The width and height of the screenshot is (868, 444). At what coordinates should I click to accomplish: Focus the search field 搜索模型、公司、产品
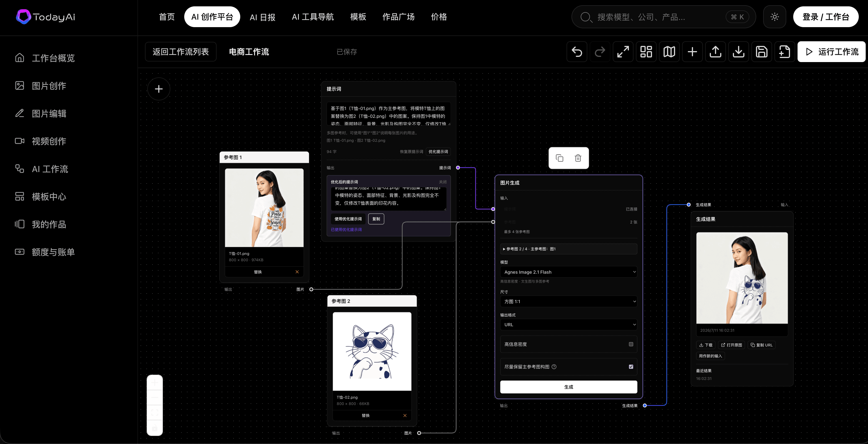664,17
